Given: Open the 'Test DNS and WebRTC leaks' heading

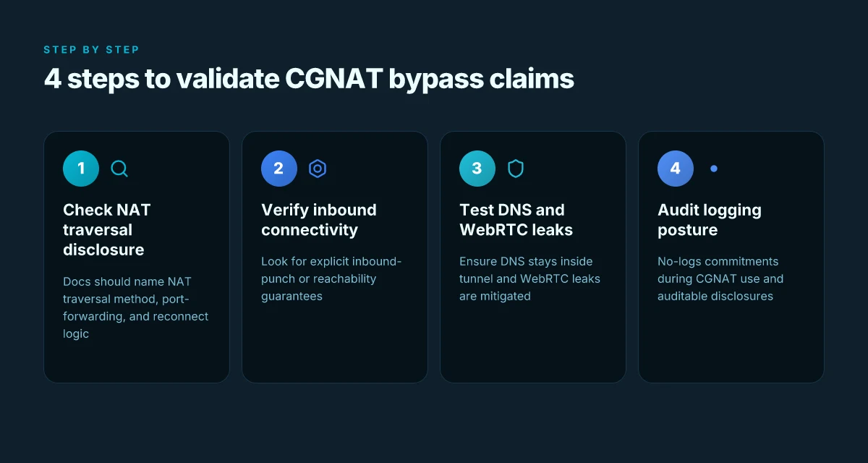Looking at the screenshot, I should 516,220.
